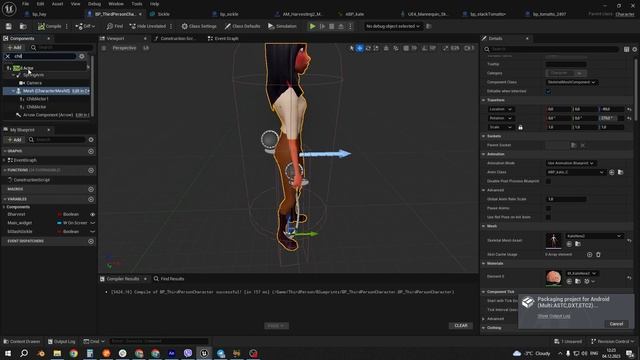Select the Arrow Component row
Viewport: 640px width, 360px height.
pyautogui.click(x=48, y=115)
